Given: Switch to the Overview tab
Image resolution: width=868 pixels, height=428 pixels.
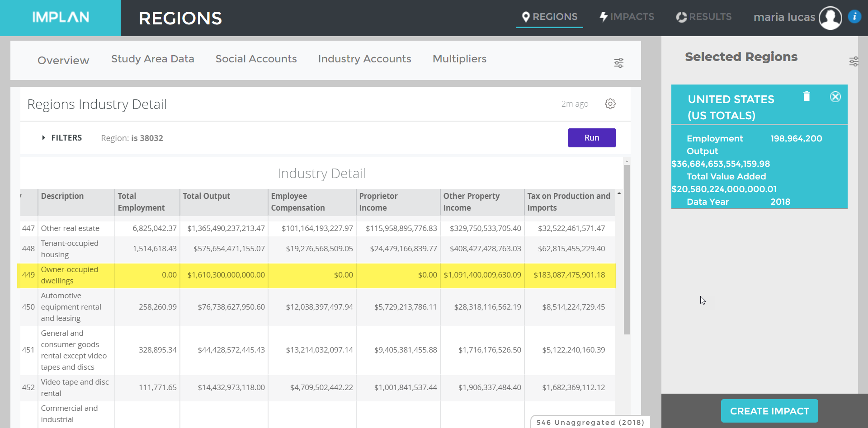Looking at the screenshot, I should coord(63,60).
